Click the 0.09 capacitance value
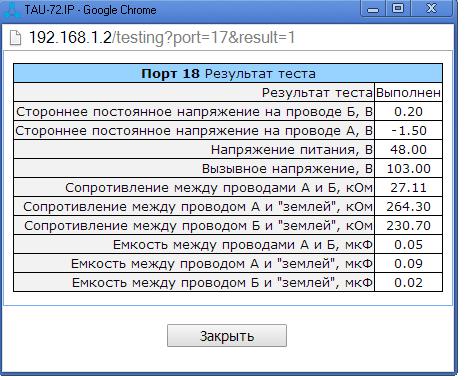 click(408, 263)
